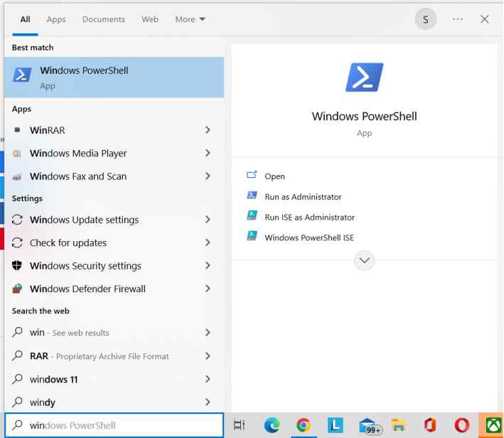
Task: Click the user account S avatar
Action: pos(426,19)
